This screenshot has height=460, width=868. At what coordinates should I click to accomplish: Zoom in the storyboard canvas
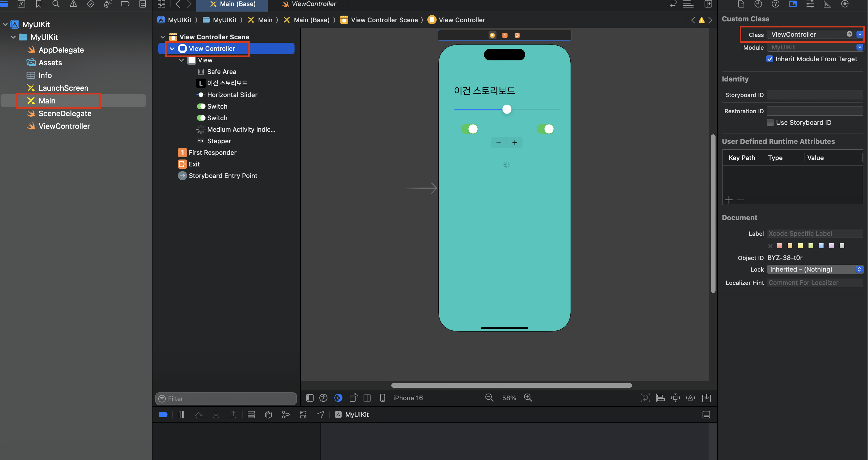(x=528, y=398)
